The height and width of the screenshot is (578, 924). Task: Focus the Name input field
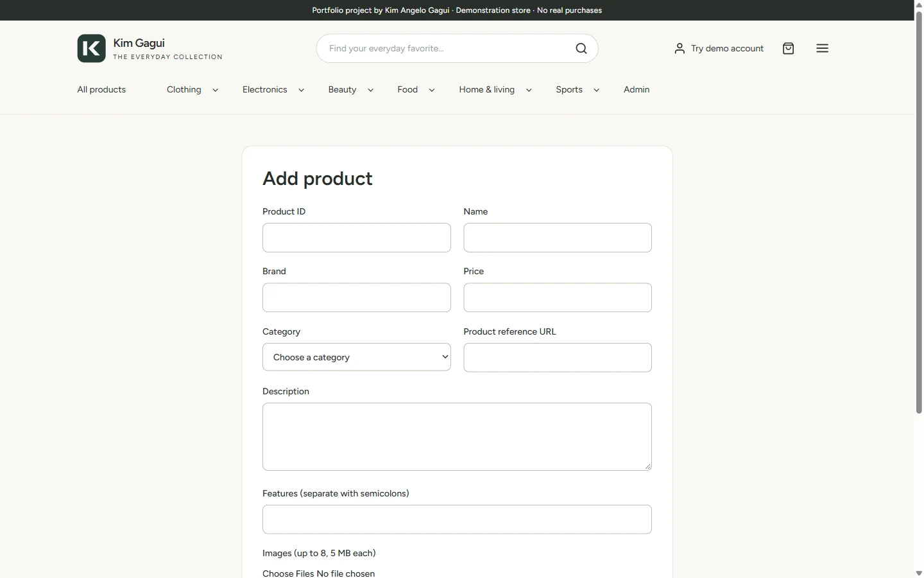tap(558, 238)
